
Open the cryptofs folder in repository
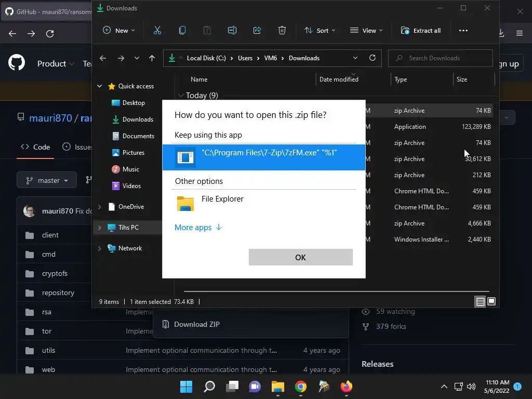tap(55, 273)
